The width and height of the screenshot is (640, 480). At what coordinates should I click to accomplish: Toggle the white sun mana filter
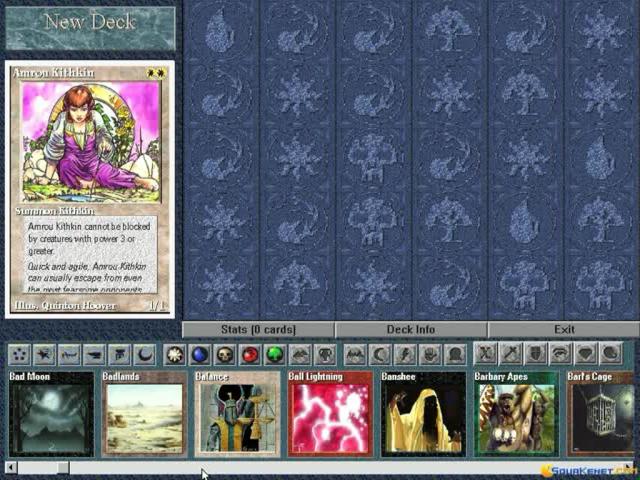coord(176,354)
